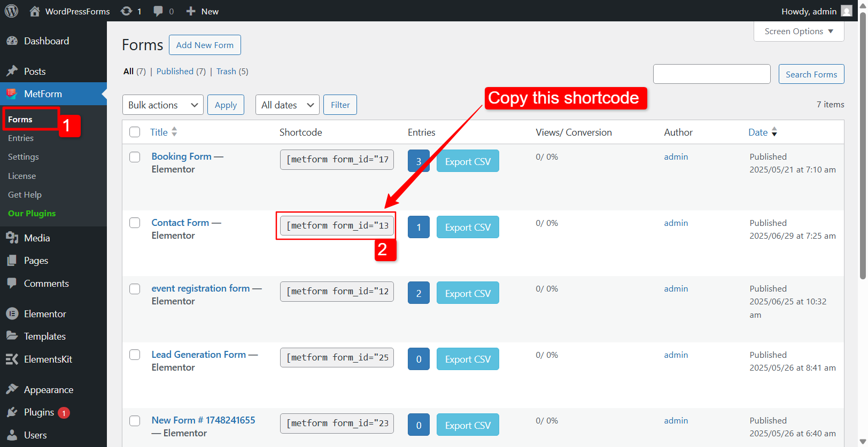Image resolution: width=868 pixels, height=447 pixels.
Task: Check the Contact Form row checkbox
Action: [135, 223]
